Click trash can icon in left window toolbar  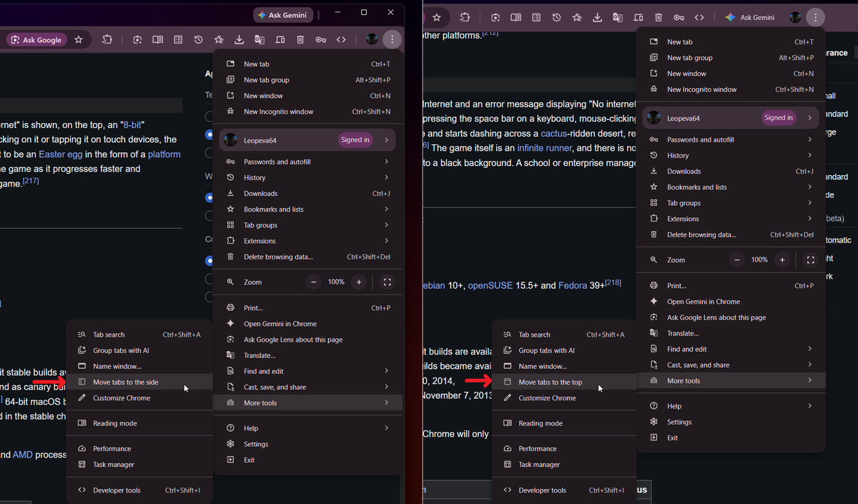pos(301,40)
